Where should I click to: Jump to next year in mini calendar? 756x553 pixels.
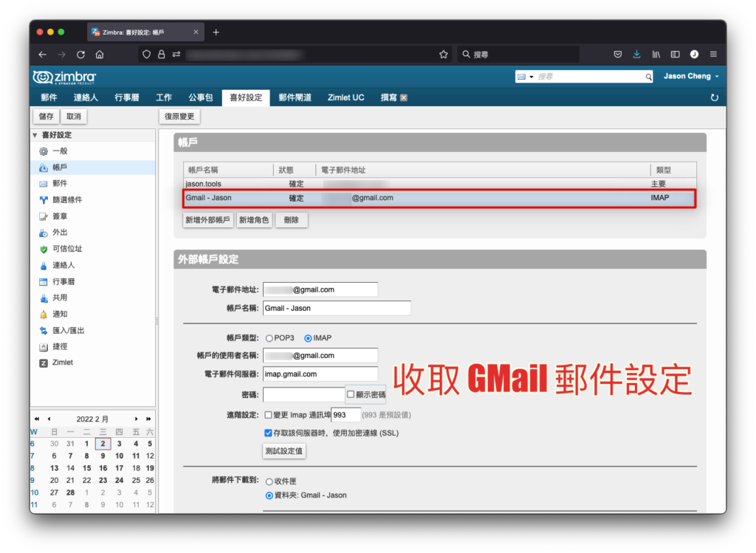[x=148, y=419]
